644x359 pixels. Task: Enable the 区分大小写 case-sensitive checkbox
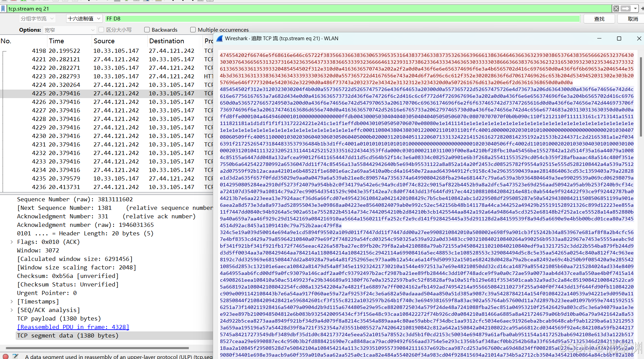pos(101,30)
